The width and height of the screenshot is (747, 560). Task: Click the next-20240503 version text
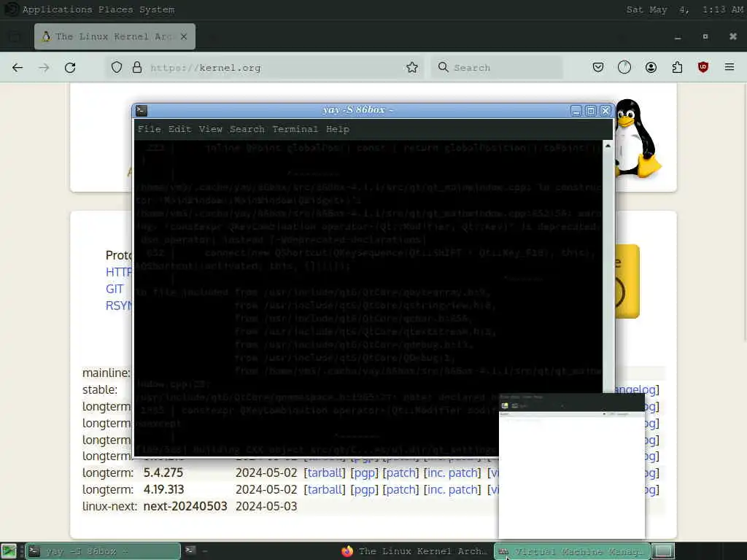[x=185, y=506]
